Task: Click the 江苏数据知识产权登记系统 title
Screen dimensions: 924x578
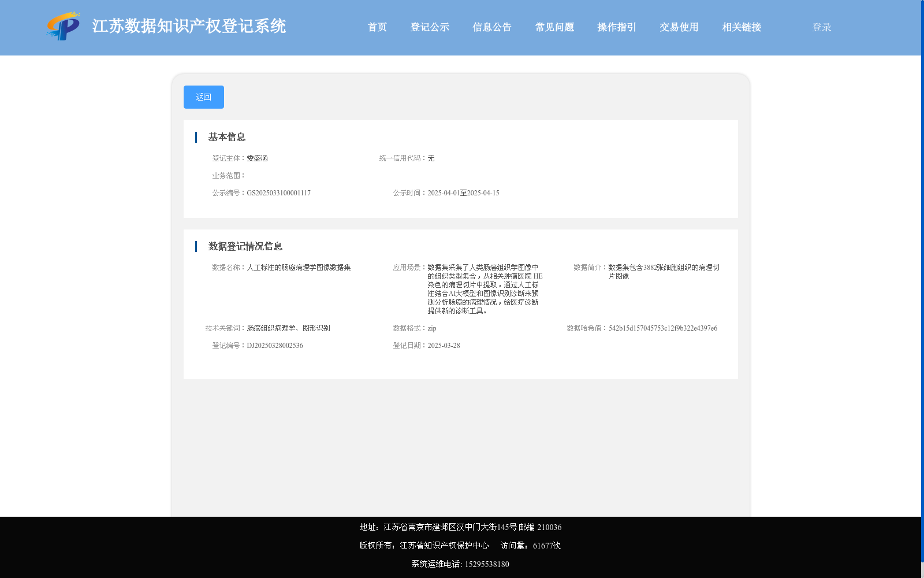Action: point(189,27)
